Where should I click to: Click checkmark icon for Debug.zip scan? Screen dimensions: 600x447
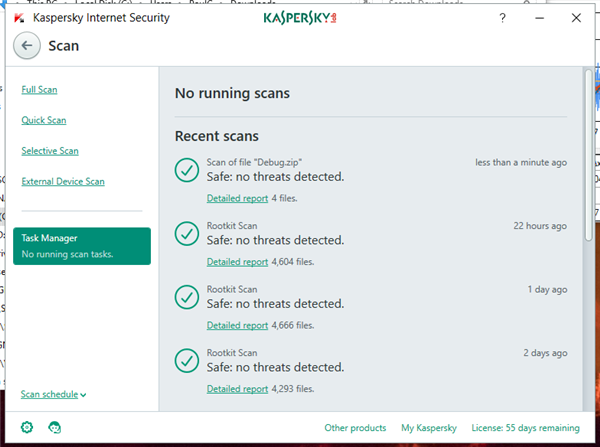tap(187, 170)
